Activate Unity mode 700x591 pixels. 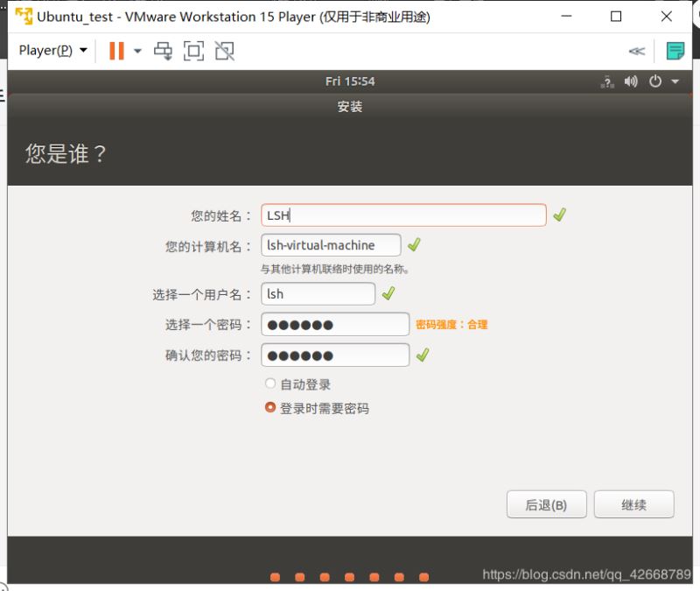click(224, 50)
